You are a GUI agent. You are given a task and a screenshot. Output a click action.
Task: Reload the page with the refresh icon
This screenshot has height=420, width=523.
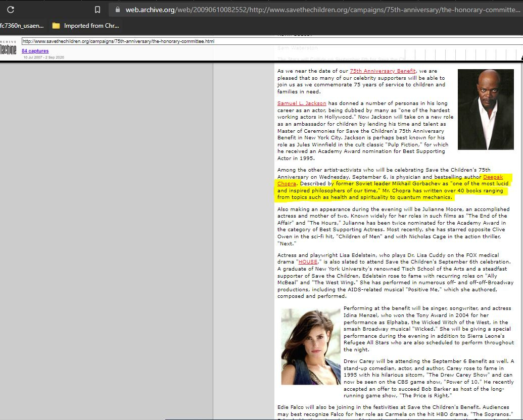click(11, 10)
